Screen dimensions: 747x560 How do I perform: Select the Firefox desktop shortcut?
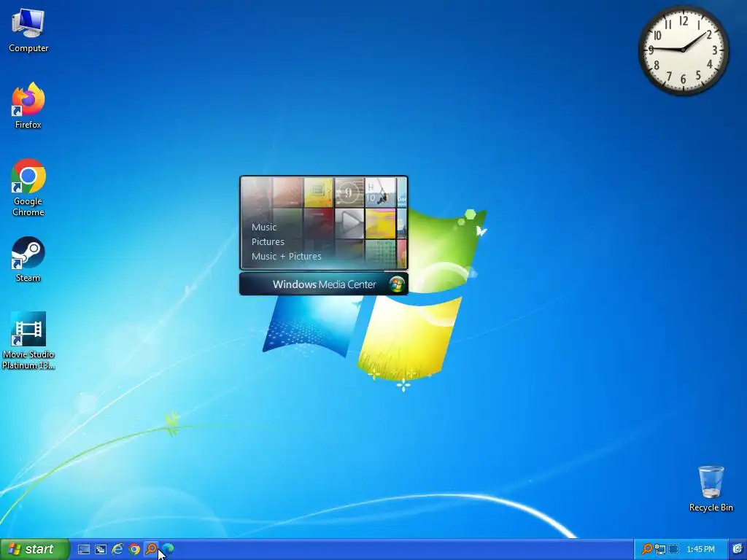click(x=28, y=106)
